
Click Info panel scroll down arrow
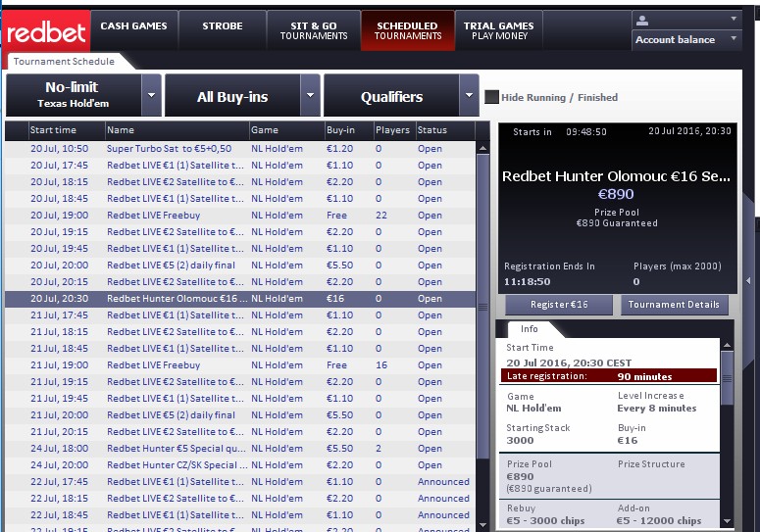coord(727,521)
